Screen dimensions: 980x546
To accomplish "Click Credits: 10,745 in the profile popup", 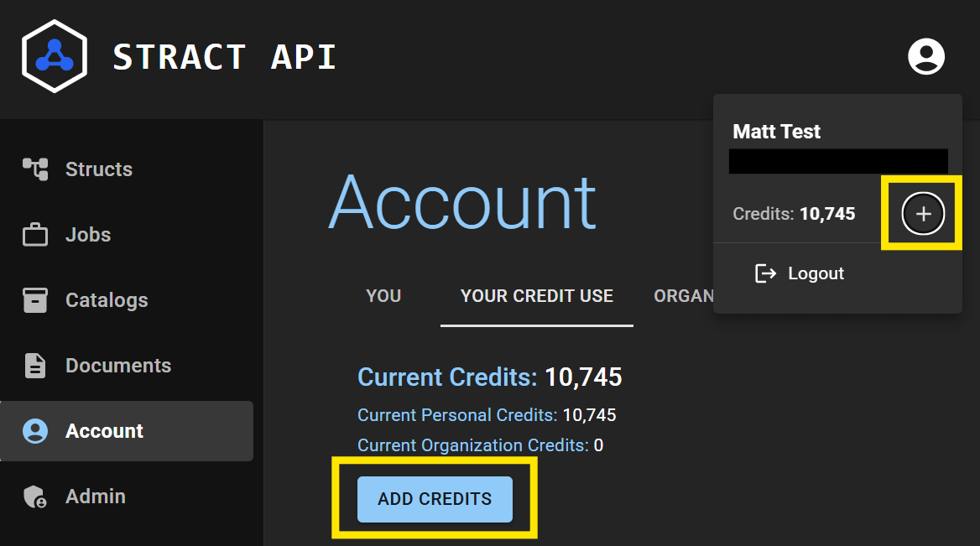I will pos(794,214).
